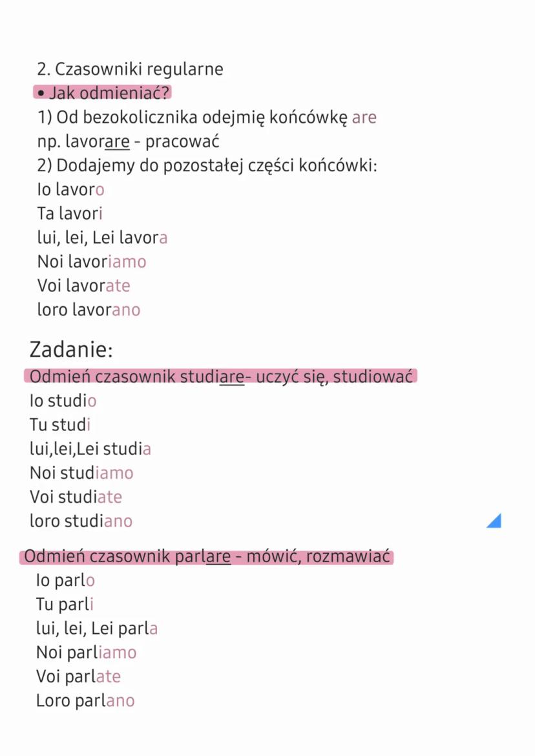Viewport: 535px width, 756px height.
Task: Click the word 'studiamo'
Action: [97, 473]
